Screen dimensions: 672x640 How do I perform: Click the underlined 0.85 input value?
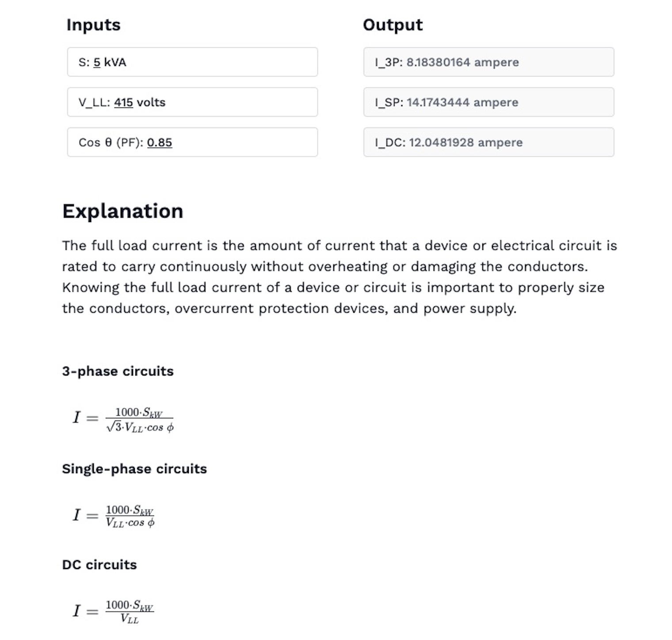tap(160, 142)
